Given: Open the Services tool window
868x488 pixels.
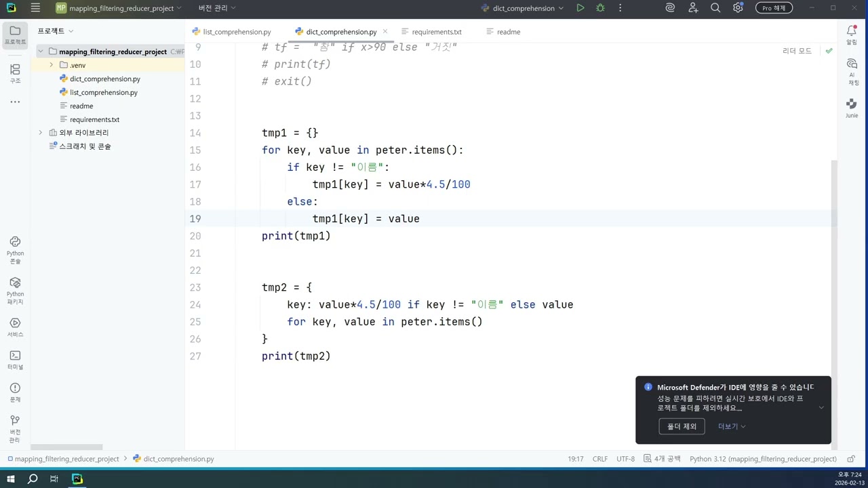Looking at the screenshot, I should click(15, 327).
